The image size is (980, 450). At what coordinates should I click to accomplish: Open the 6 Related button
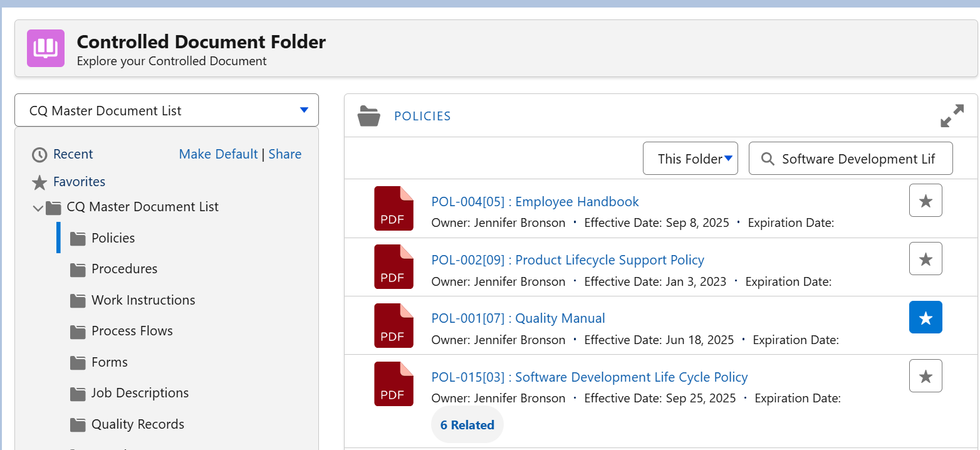(467, 425)
